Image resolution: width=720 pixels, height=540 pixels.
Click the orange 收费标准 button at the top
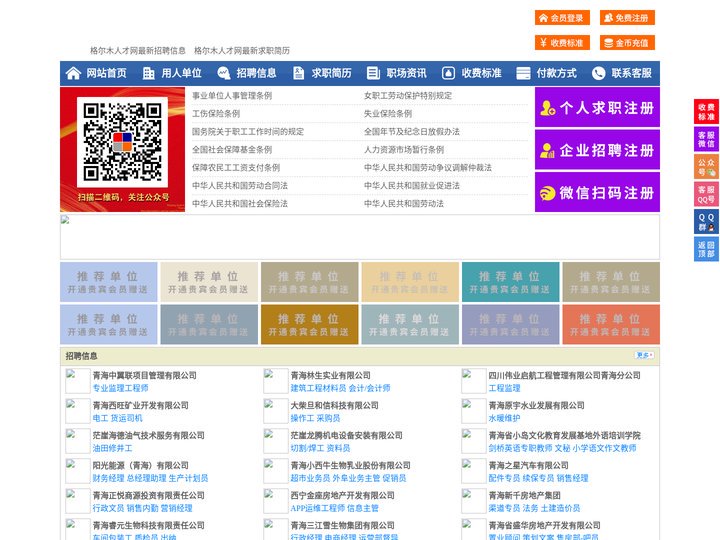tap(562, 43)
